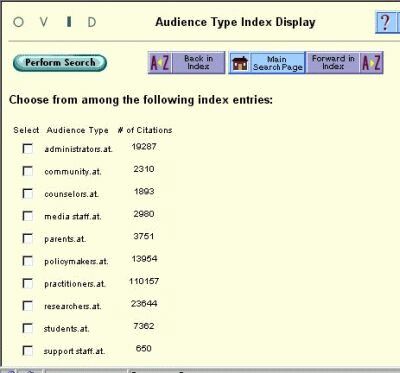Click the Select column header
Screen dimensions: 400x373
(x=26, y=130)
